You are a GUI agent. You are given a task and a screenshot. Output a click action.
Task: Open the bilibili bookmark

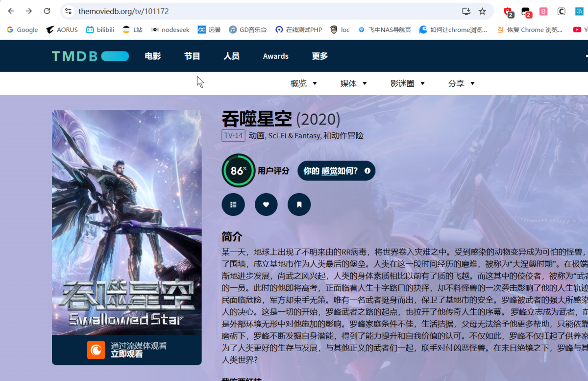tap(100, 29)
